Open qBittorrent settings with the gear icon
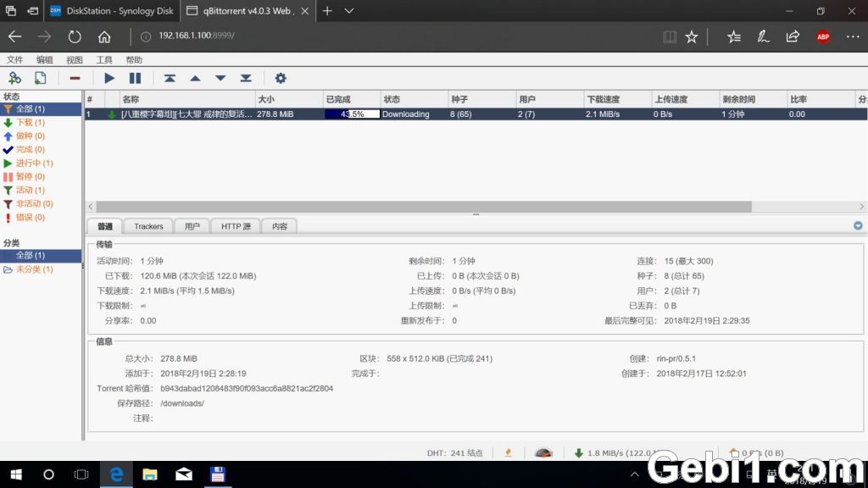Image resolution: width=868 pixels, height=488 pixels. click(x=280, y=77)
